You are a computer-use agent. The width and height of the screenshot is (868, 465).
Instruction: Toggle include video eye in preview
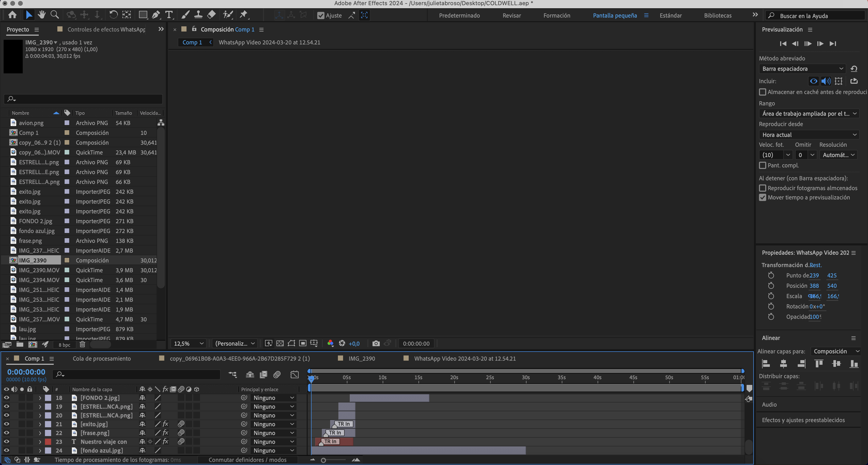tap(813, 81)
